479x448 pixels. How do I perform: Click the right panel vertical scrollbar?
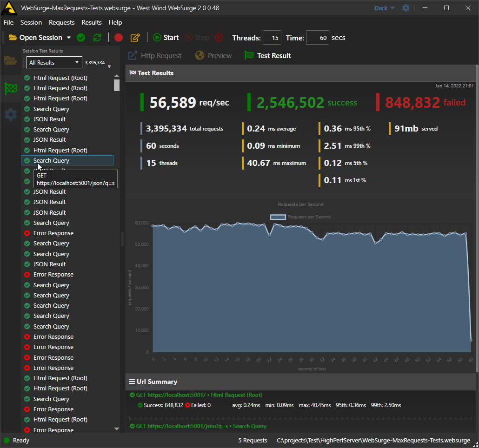coord(477,218)
